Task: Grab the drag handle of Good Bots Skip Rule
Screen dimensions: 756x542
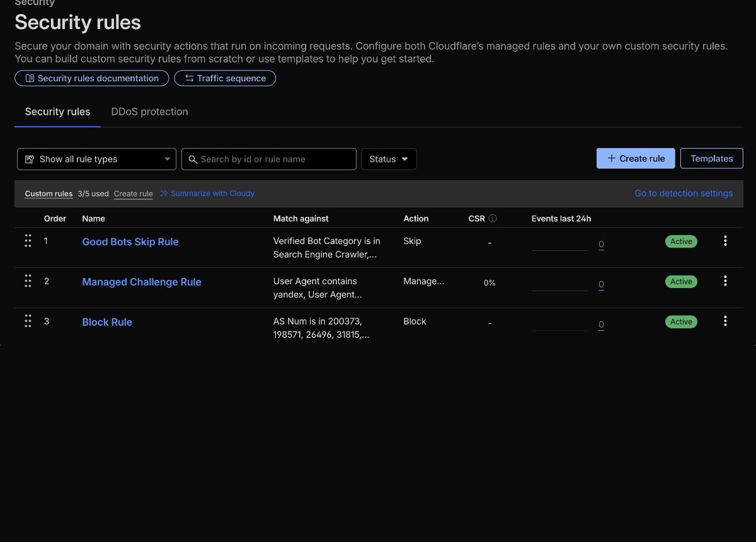Action: pos(28,240)
